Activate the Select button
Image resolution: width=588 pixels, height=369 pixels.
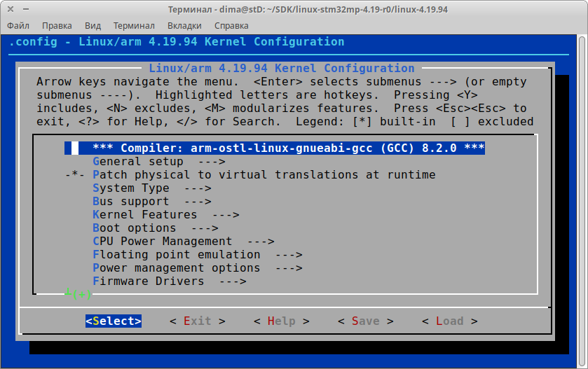coord(114,321)
